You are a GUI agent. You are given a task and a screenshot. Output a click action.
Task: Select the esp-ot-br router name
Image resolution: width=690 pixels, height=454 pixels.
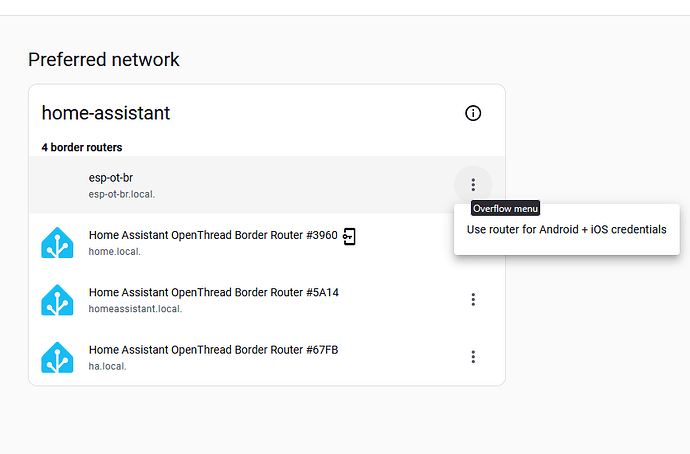(x=111, y=178)
